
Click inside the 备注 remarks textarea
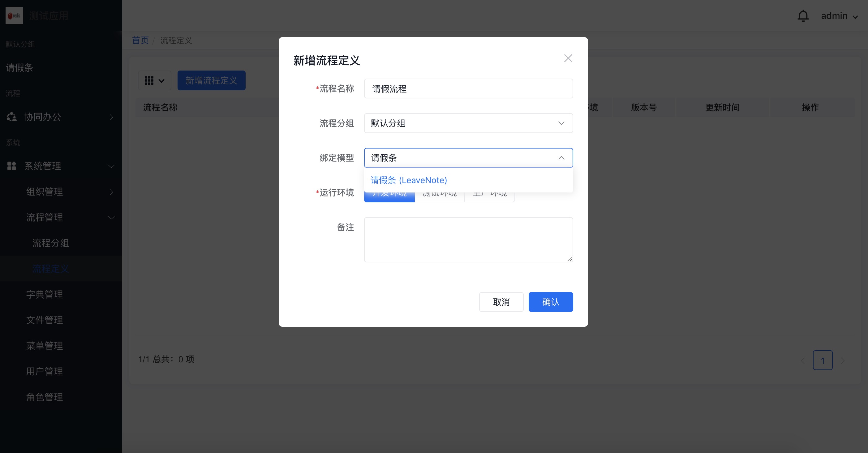pos(468,239)
